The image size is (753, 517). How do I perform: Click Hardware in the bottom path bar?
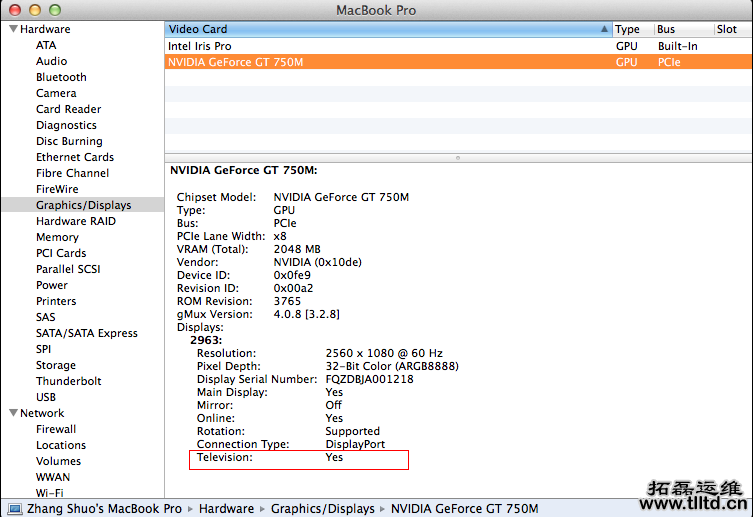[x=226, y=509]
